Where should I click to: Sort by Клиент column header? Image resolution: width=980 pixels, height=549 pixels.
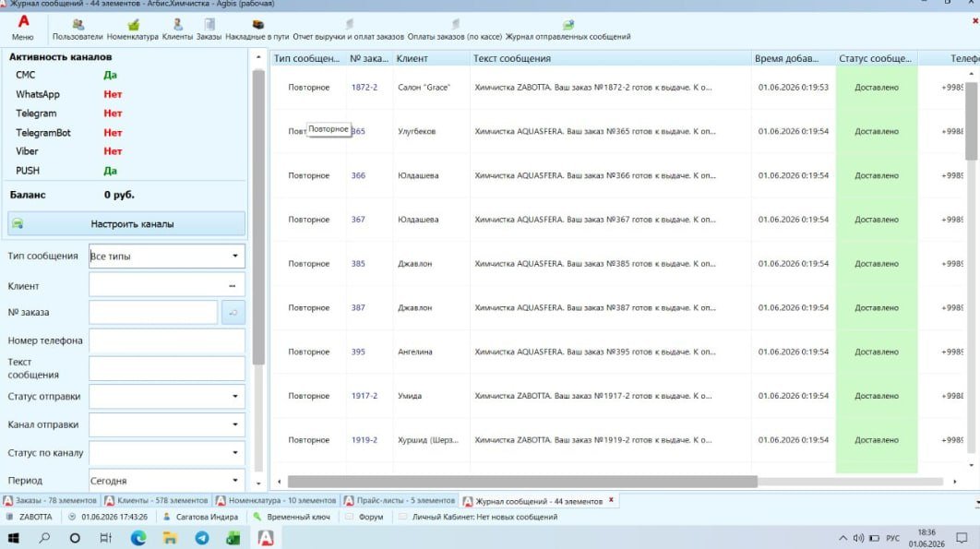(x=431, y=58)
